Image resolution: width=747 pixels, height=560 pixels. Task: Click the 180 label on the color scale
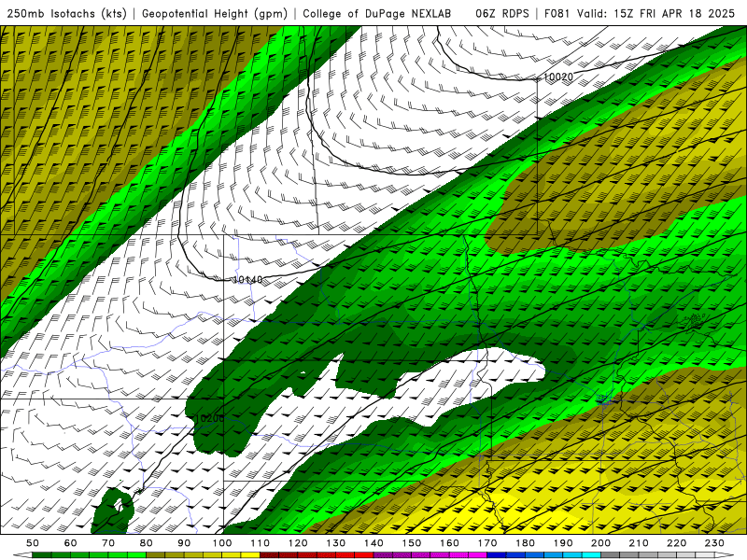[x=525, y=543]
